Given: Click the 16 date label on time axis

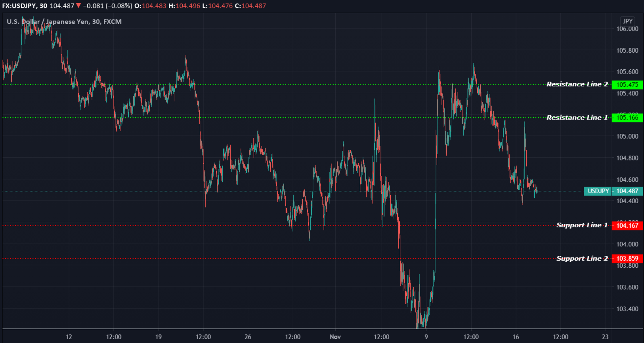Looking at the screenshot, I should pyautogui.click(x=516, y=337).
